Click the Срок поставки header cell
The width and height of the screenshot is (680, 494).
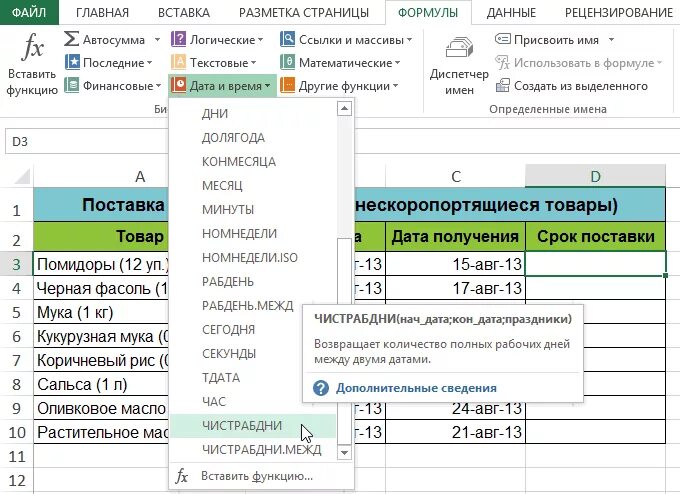click(x=595, y=236)
